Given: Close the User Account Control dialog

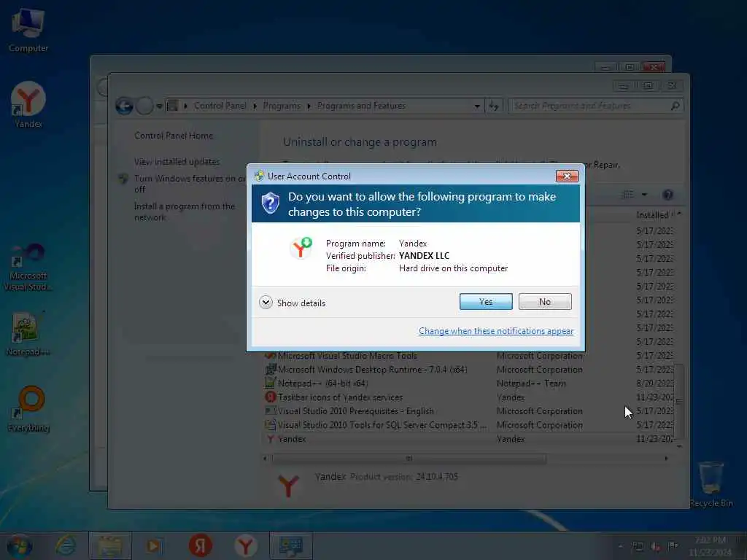Looking at the screenshot, I should [x=567, y=176].
